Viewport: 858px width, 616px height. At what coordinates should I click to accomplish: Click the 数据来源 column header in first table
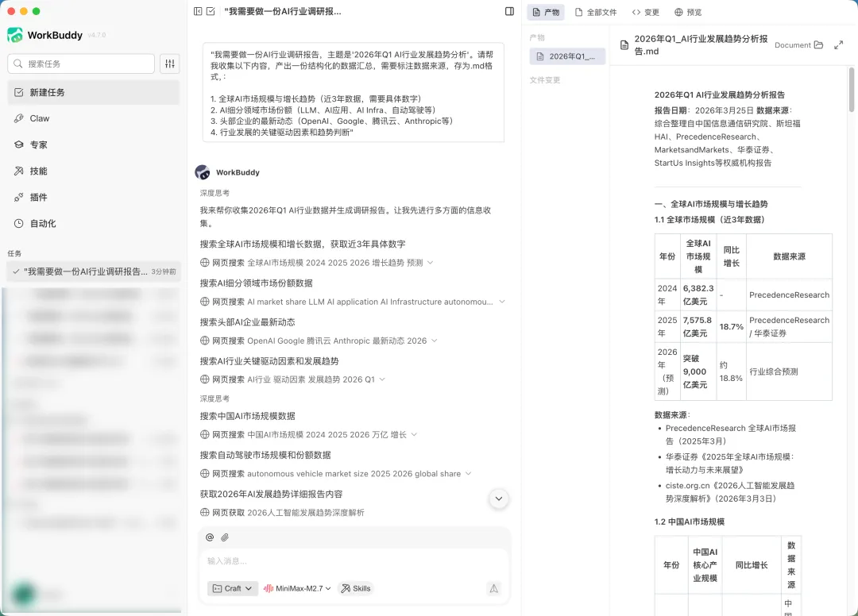click(789, 256)
